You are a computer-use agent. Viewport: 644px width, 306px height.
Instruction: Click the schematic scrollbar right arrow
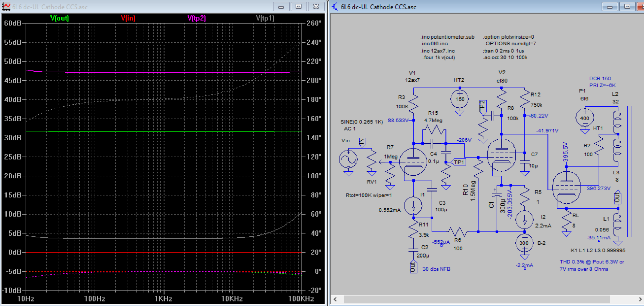tap(640, 299)
